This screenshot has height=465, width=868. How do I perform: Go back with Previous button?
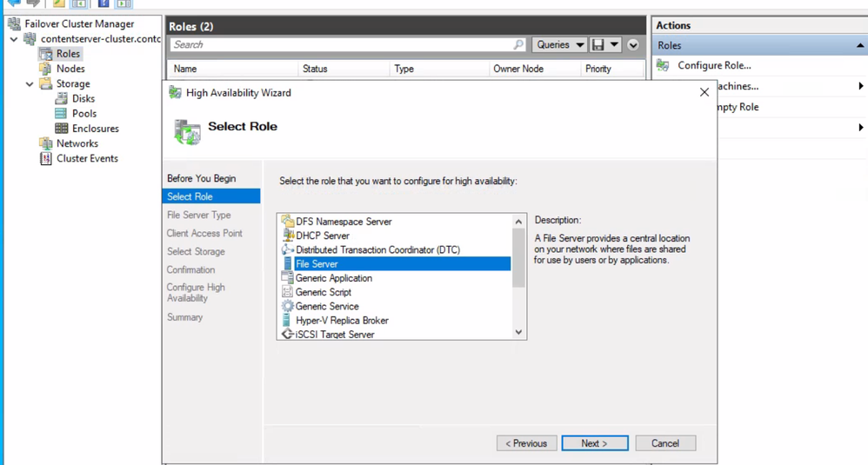526,443
